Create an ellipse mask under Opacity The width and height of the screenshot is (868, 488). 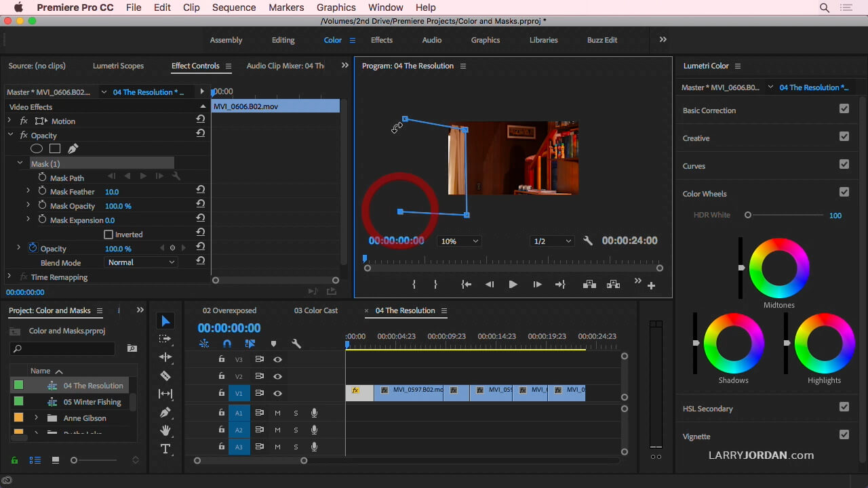pyautogui.click(x=37, y=148)
